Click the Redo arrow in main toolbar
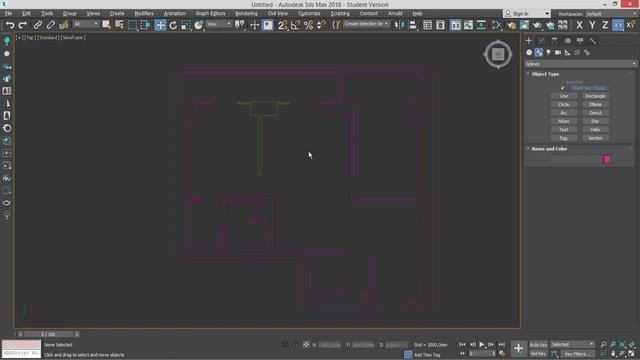640x360 pixels. 23,25
